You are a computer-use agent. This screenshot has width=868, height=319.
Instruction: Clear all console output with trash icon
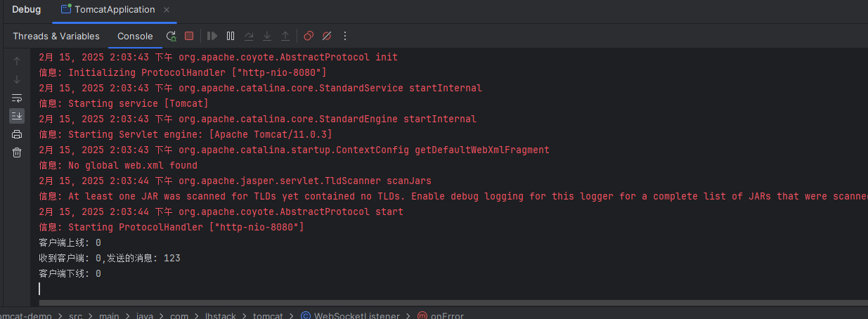(17, 152)
